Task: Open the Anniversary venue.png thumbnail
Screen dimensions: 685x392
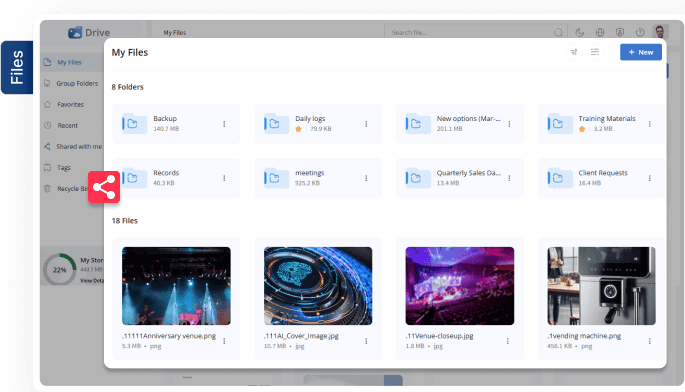Action: point(176,286)
